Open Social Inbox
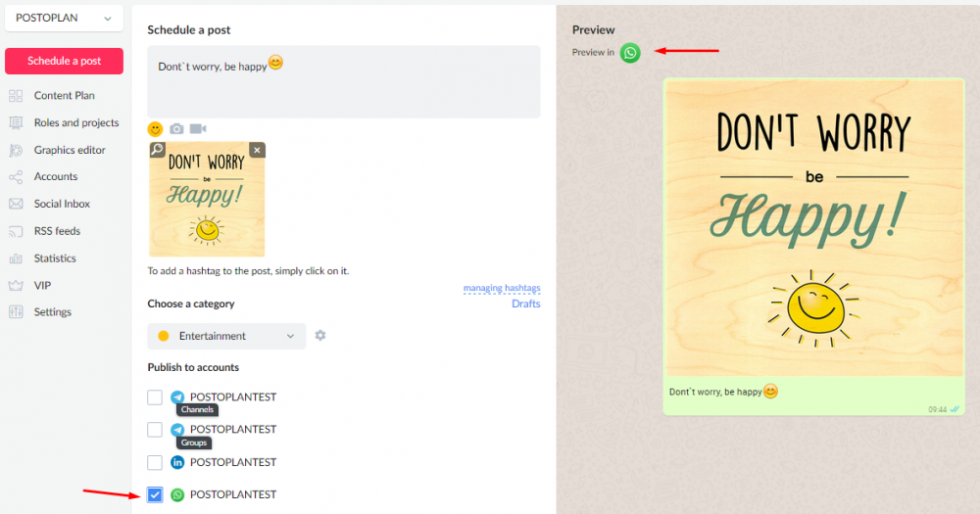980x514 pixels. (62, 204)
